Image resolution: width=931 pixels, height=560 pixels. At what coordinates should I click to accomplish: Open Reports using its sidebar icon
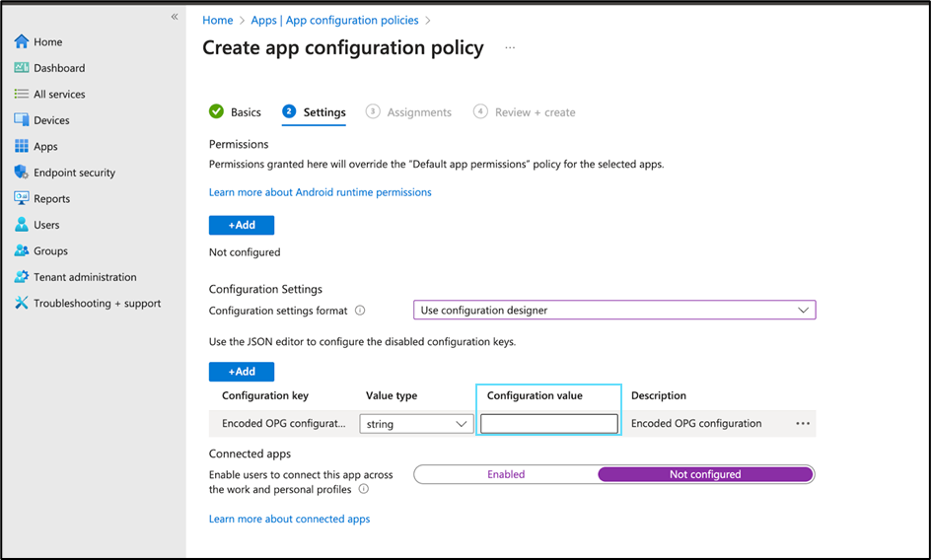tap(22, 198)
